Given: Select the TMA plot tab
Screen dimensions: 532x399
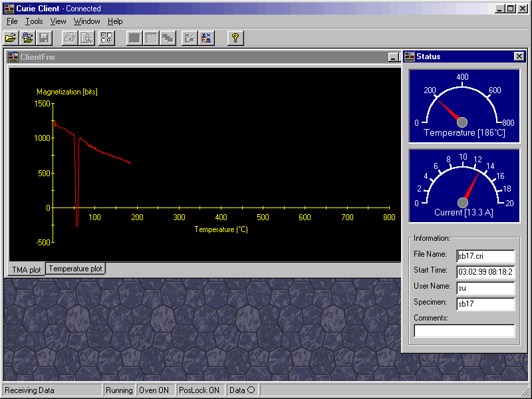Looking at the screenshot, I should click(27, 269).
